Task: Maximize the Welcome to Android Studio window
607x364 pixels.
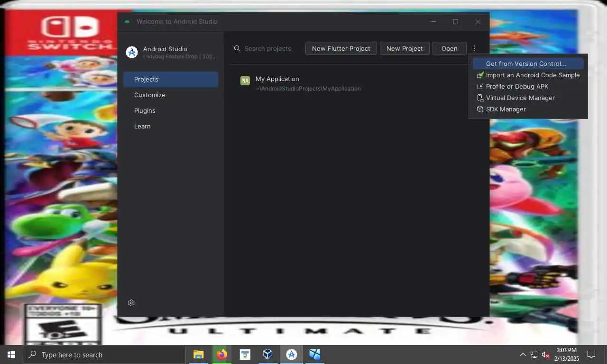Action: [x=456, y=22]
